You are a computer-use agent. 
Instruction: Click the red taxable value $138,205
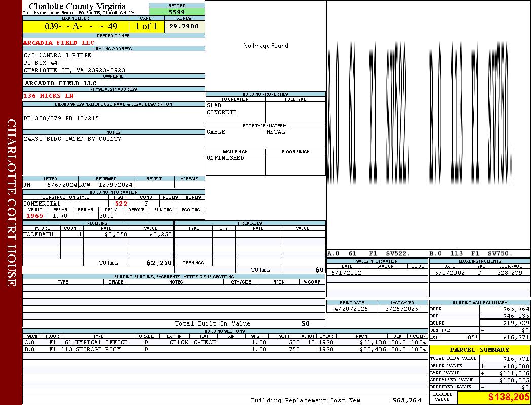pos(508,397)
